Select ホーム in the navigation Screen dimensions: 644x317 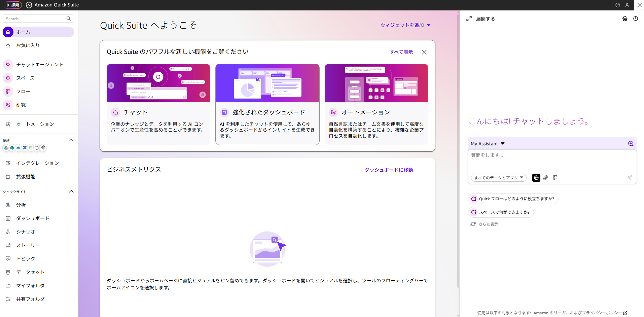click(x=23, y=32)
